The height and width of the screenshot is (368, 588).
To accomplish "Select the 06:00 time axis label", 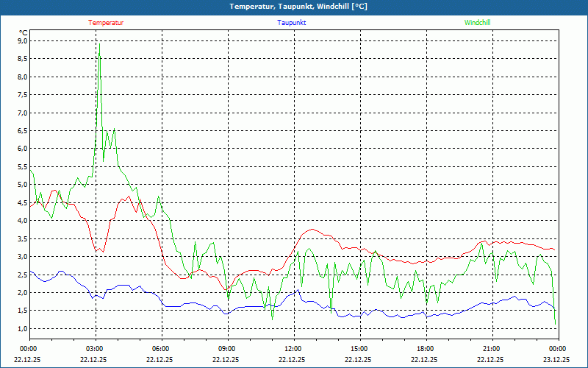I will [x=160, y=349].
